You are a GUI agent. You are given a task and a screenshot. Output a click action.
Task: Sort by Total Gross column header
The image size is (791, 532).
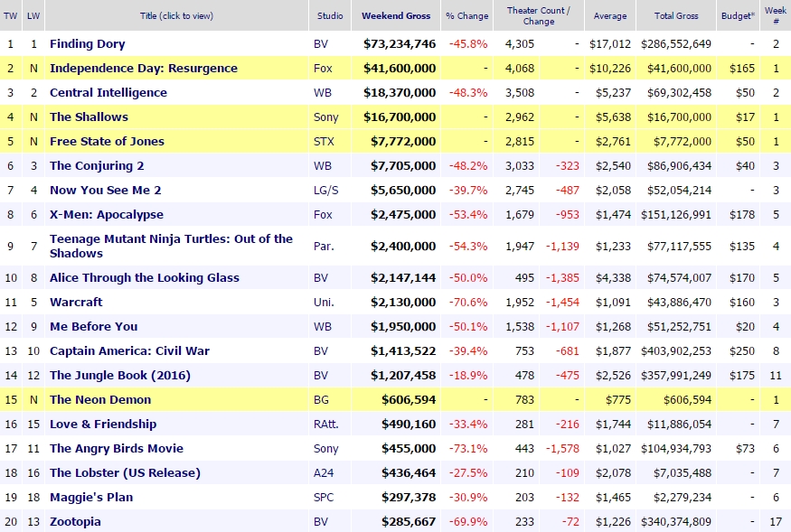[x=676, y=15]
